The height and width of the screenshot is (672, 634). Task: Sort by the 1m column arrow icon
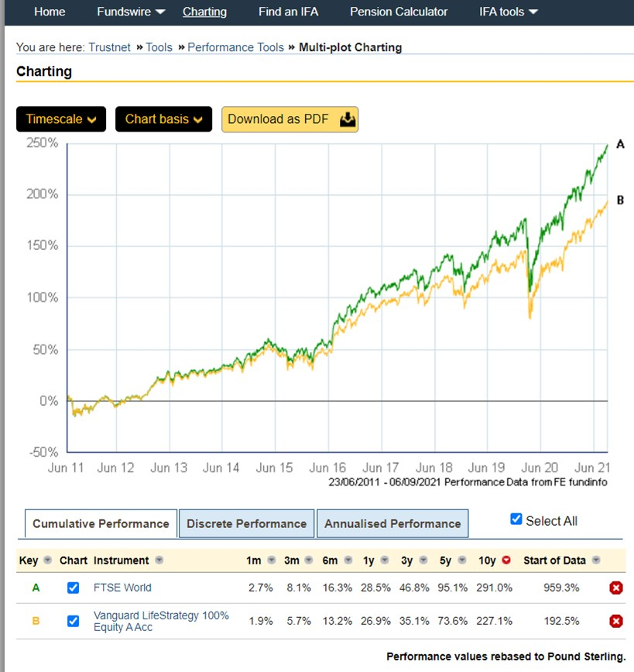[x=271, y=561]
